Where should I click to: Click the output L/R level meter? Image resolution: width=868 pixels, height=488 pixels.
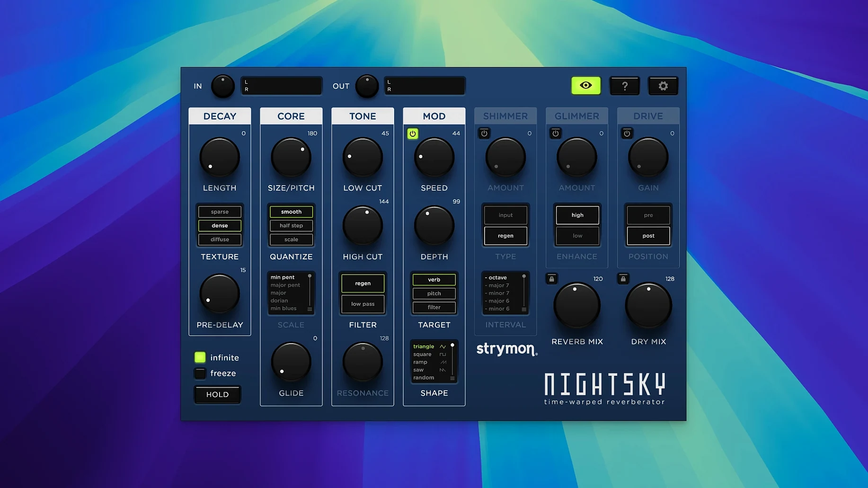[425, 86]
